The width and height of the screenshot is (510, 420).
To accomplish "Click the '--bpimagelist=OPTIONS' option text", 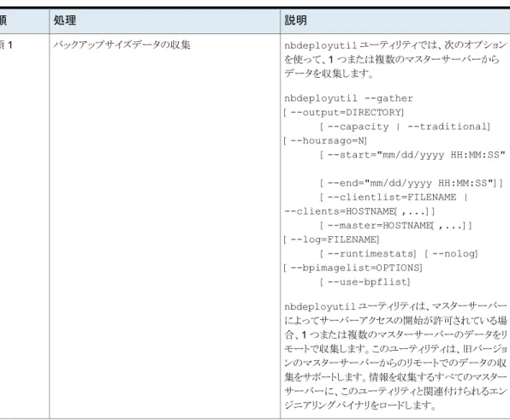I will pyautogui.click(x=353, y=268).
